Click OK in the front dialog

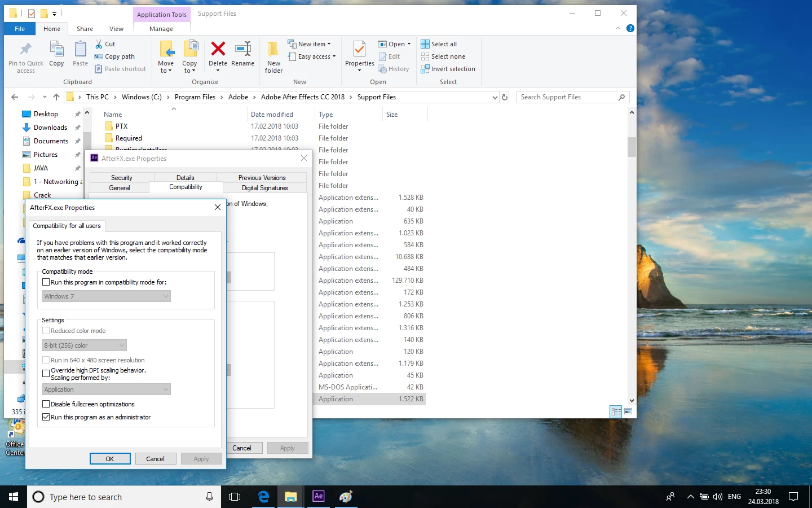110,459
